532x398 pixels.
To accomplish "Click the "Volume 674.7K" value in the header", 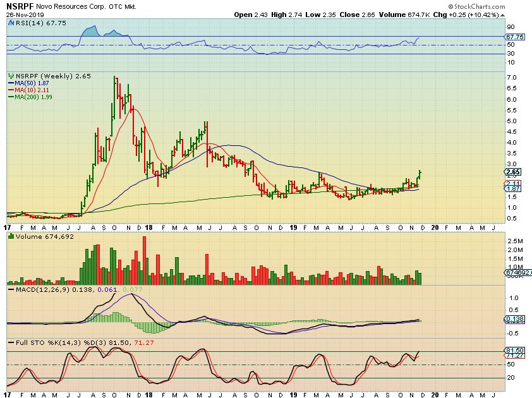I will 405,15.
